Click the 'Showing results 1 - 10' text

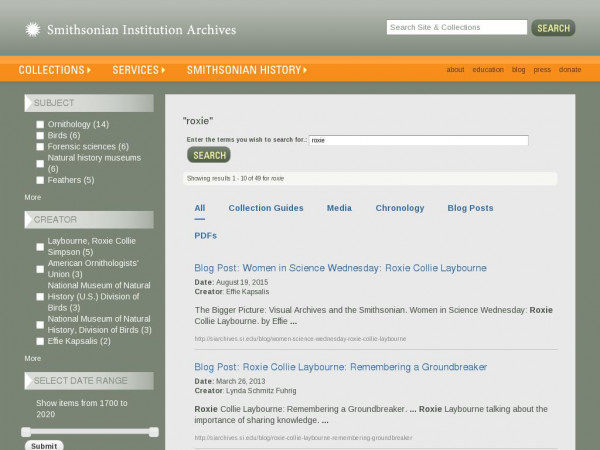click(235, 178)
